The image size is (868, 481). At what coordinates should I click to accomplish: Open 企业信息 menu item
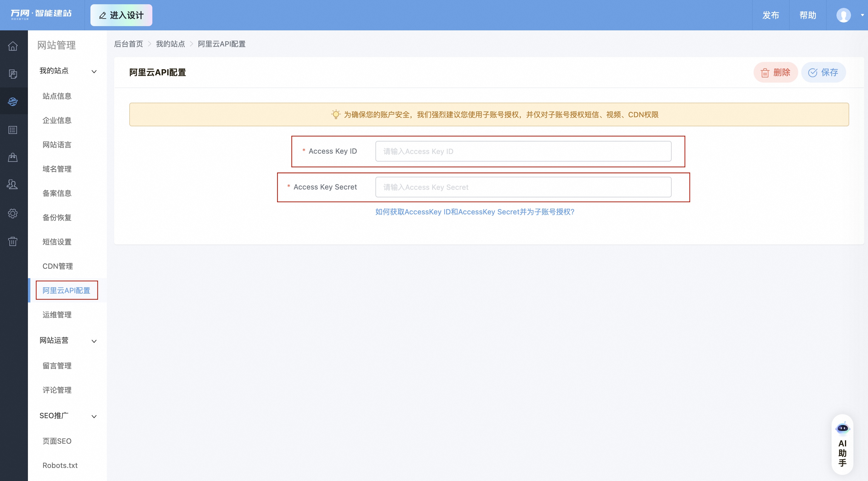click(x=57, y=120)
